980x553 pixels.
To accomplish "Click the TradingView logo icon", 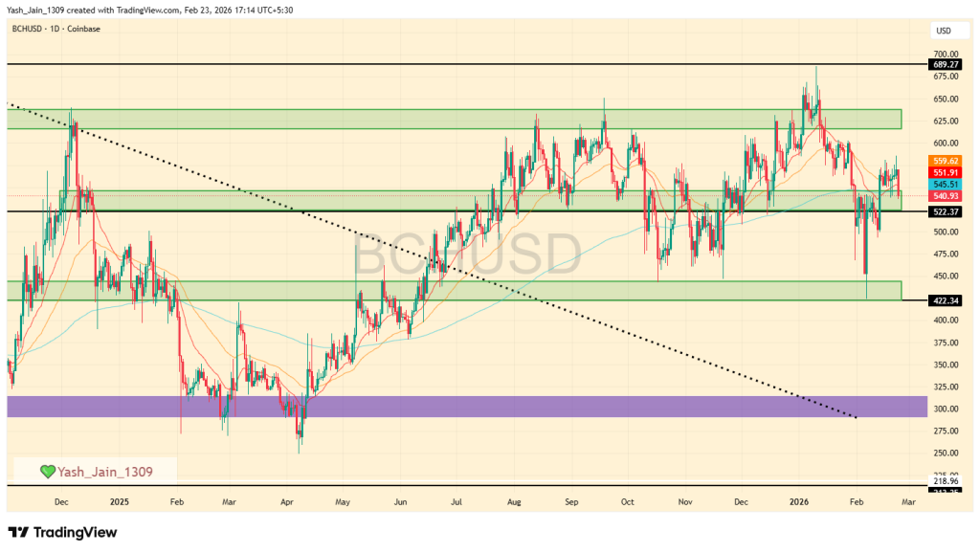I will [16, 533].
